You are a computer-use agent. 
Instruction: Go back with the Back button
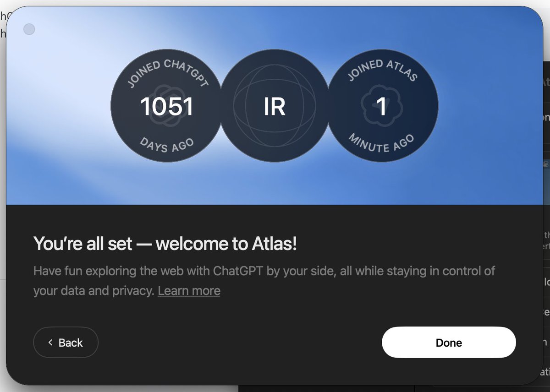point(66,342)
